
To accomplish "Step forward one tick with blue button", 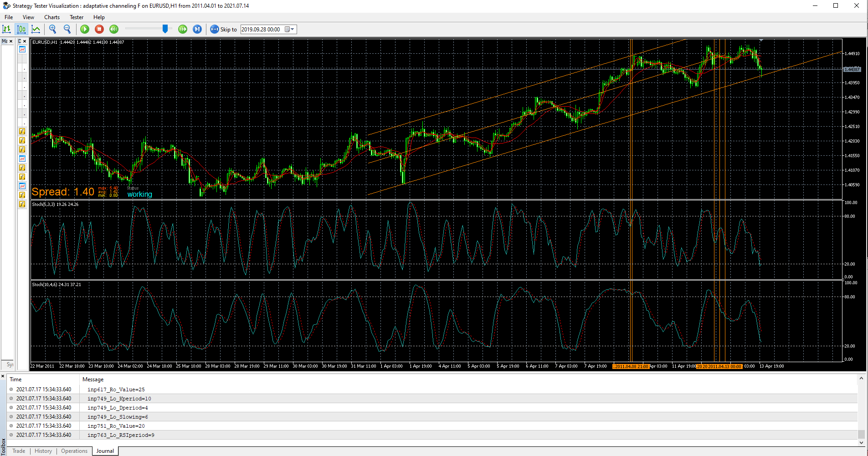I will tap(197, 29).
